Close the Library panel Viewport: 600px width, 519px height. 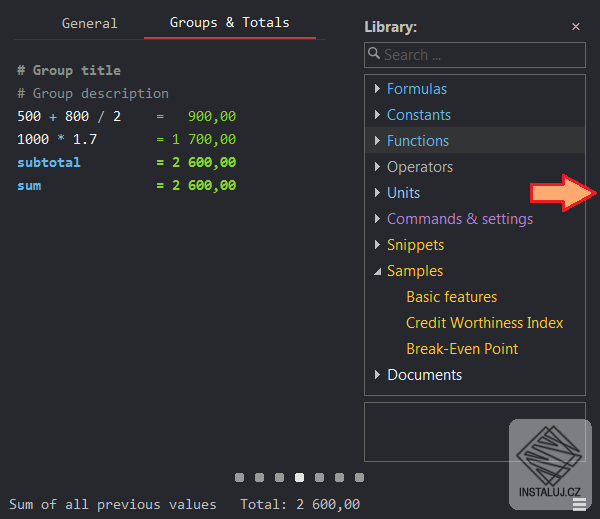point(575,27)
